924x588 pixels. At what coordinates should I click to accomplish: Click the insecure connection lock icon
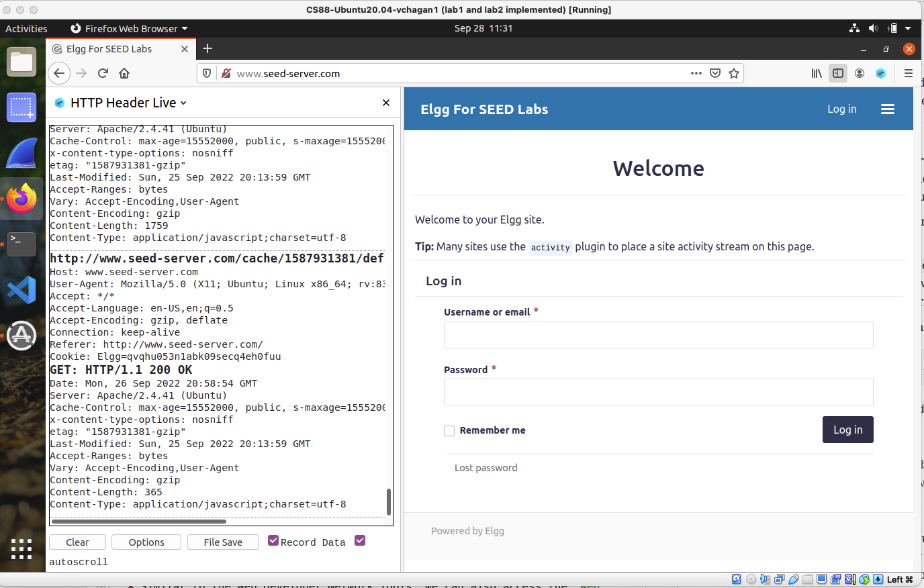click(x=226, y=73)
